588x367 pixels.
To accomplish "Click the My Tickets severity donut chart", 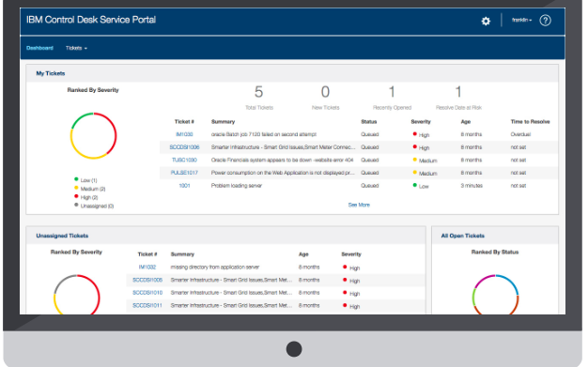I will (93, 136).
